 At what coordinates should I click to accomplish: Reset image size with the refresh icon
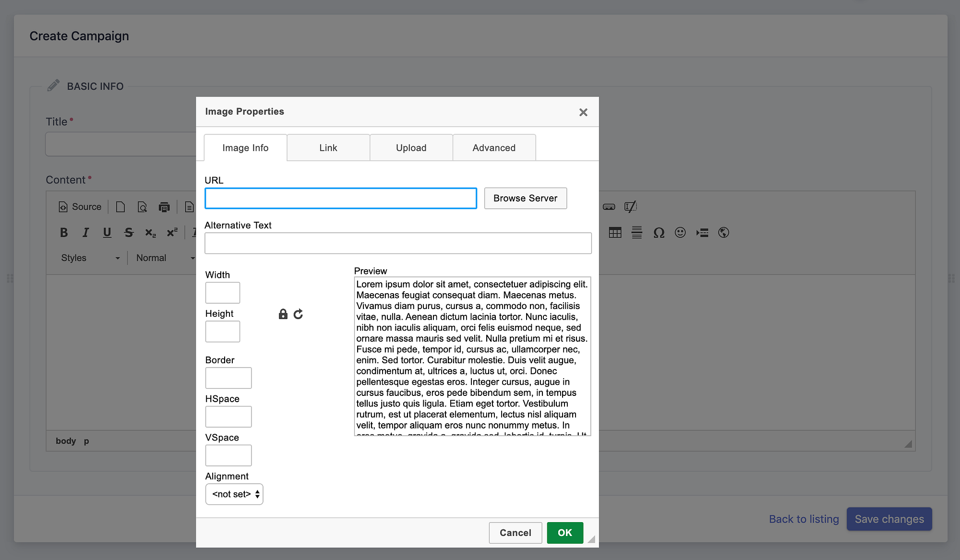point(298,314)
